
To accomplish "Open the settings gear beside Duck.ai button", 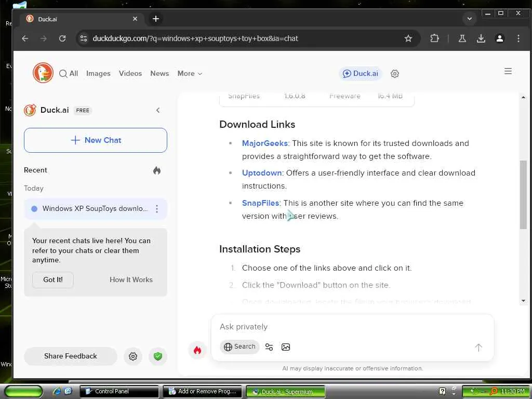I will [x=395, y=74].
